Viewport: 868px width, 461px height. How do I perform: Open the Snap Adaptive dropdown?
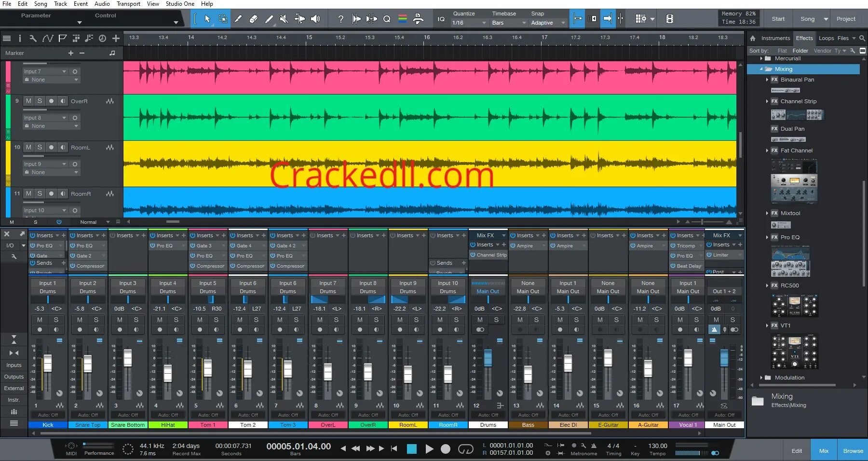547,23
